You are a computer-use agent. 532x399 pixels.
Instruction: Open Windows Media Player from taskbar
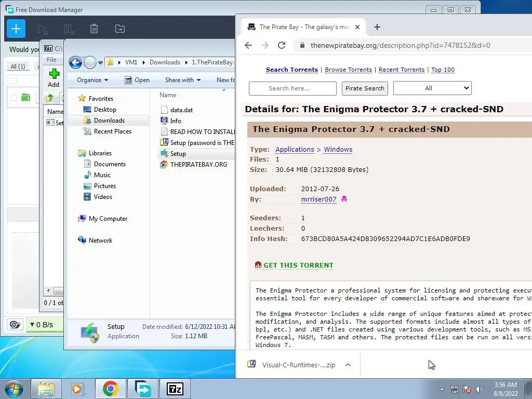tap(78, 389)
